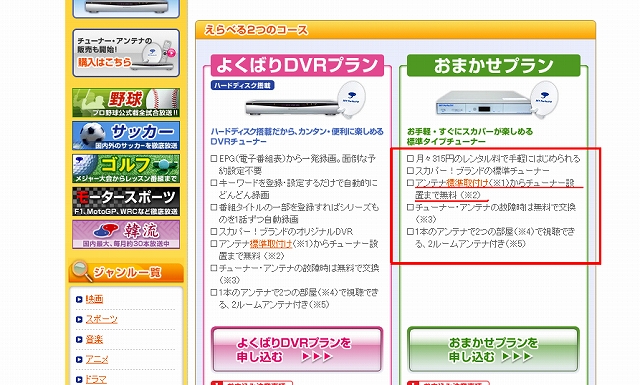Click the えらべる2つのコース heading
The width and height of the screenshot is (640, 385).
click(256, 30)
